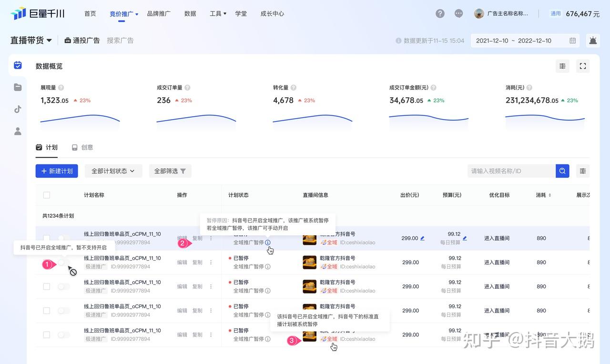Open the 广告主名称 account menu
This screenshot has height=364, width=610.
pyautogui.click(x=502, y=14)
